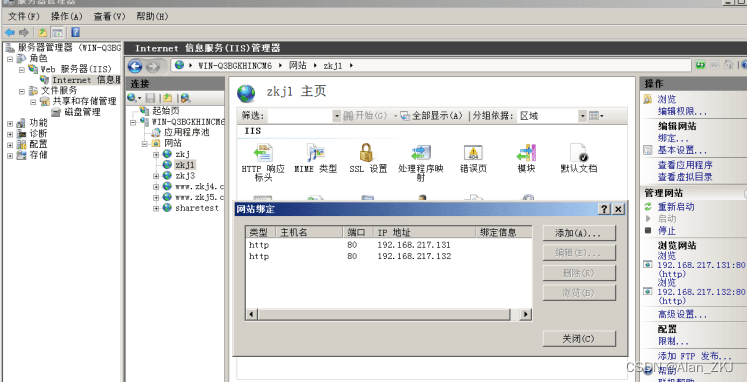
Task: Open the 筛选 filter dropdown arrow
Action: [x=337, y=116]
